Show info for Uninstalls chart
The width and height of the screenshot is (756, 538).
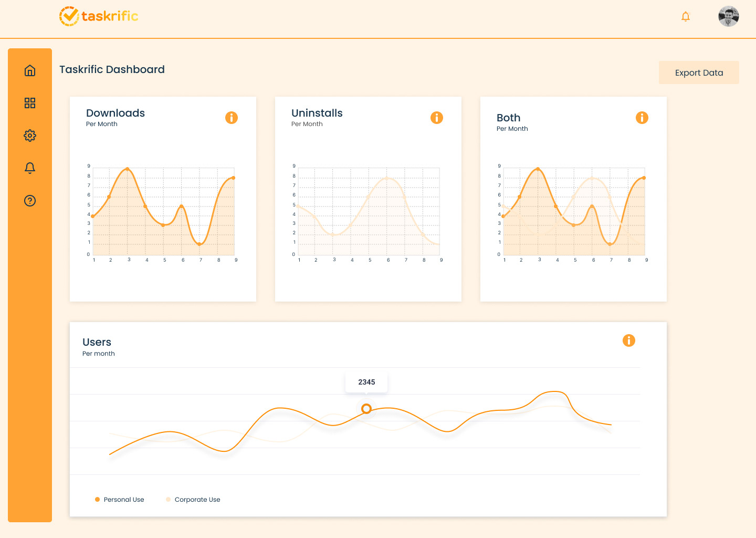[437, 118]
